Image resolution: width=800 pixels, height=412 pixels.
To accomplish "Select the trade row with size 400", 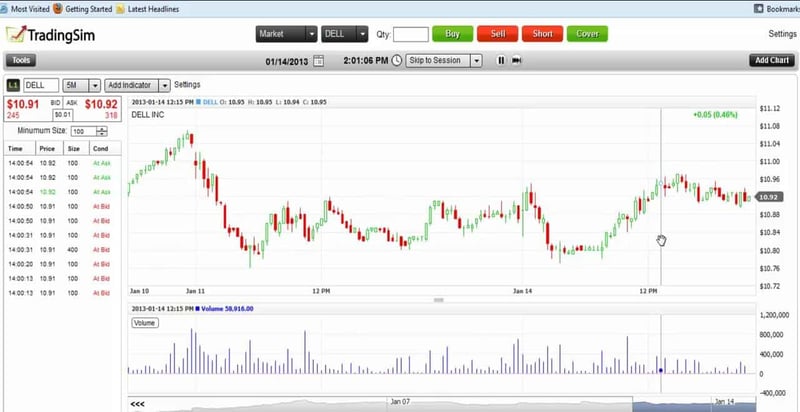I will 63,250.
